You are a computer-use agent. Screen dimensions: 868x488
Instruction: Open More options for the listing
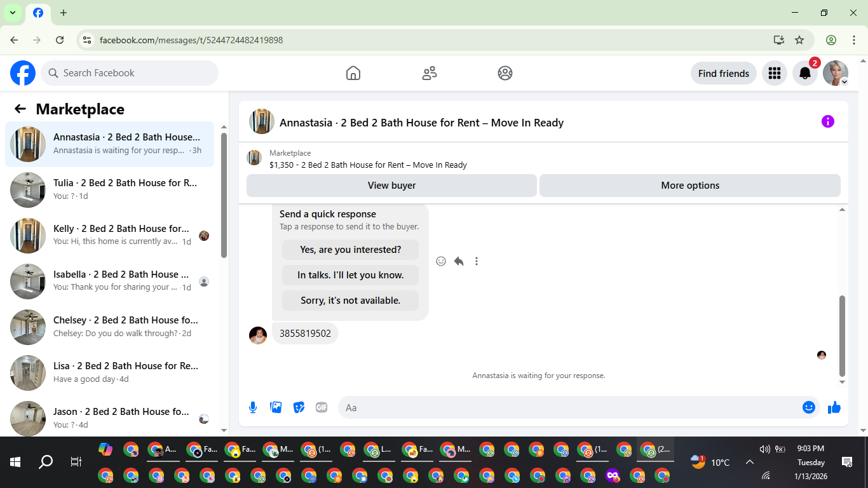(x=690, y=186)
